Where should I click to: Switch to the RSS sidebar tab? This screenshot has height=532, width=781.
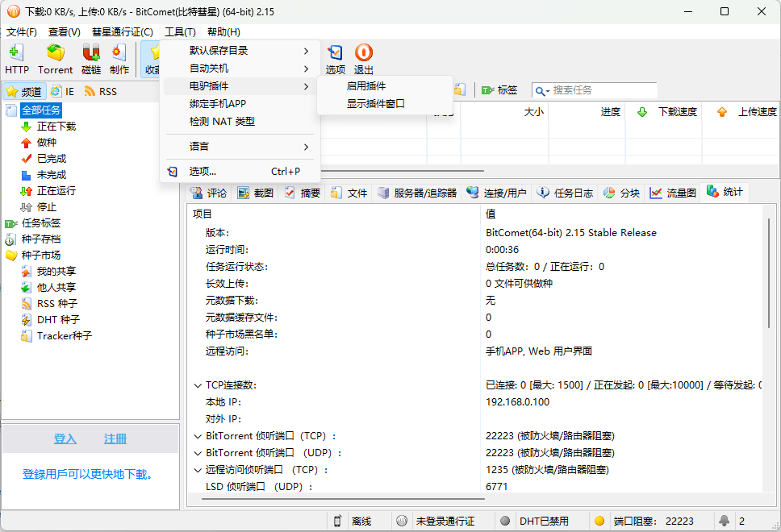click(x=101, y=92)
